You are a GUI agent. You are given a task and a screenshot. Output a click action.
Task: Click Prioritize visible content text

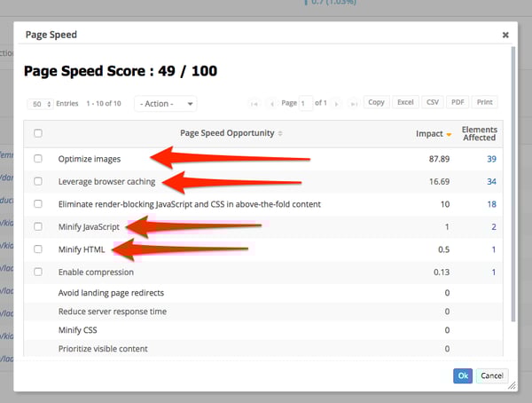[x=103, y=349]
